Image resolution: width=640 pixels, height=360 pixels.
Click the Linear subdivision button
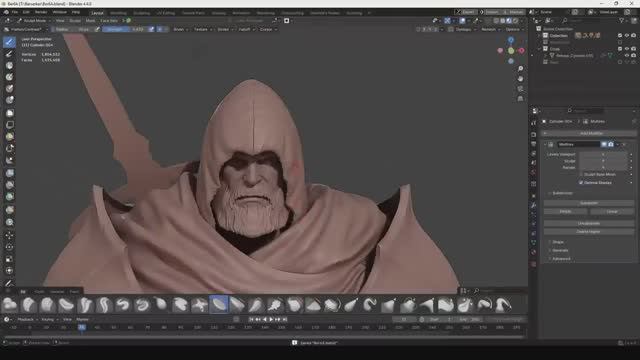[612, 211]
